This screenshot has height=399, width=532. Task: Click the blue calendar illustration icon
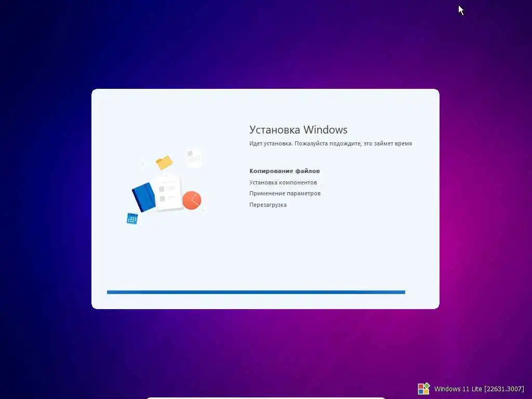pyautogui.click(x=132, y=219)
